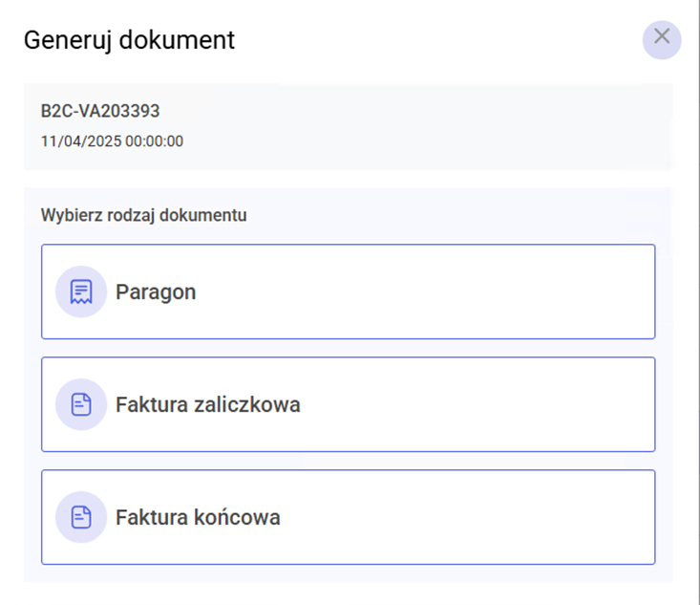Click the date 11/04/2025 00:00:00
This screenshot has width=700, height=605.
pyautogui.click(x=112, y=141)
